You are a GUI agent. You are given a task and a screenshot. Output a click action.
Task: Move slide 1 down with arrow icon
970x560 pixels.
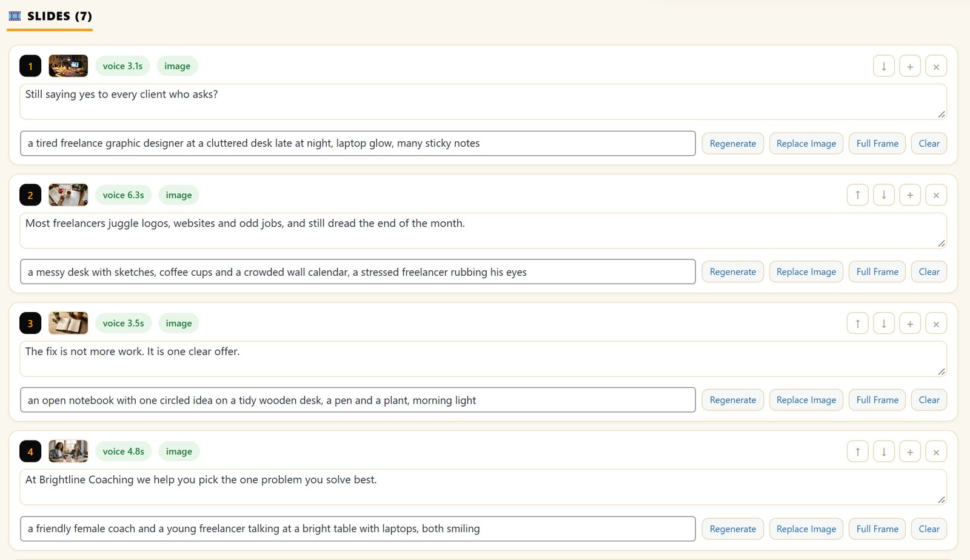click(884, 66)
